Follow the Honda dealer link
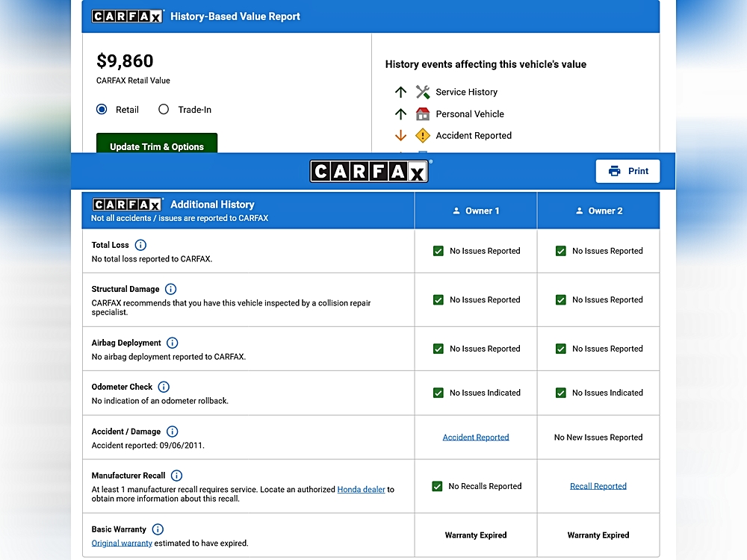 pos(361,490)
